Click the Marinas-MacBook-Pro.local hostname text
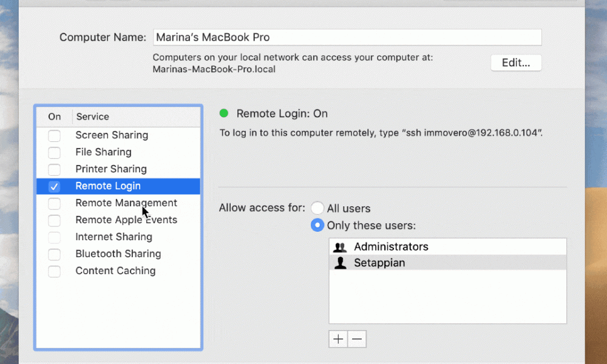This screenshot has width=607, height=364. click(x=214, y=69)
